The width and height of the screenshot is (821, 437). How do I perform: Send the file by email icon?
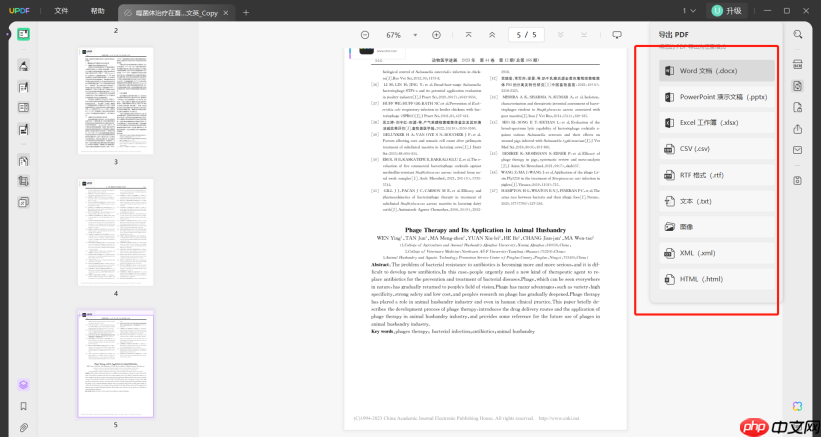797,150
